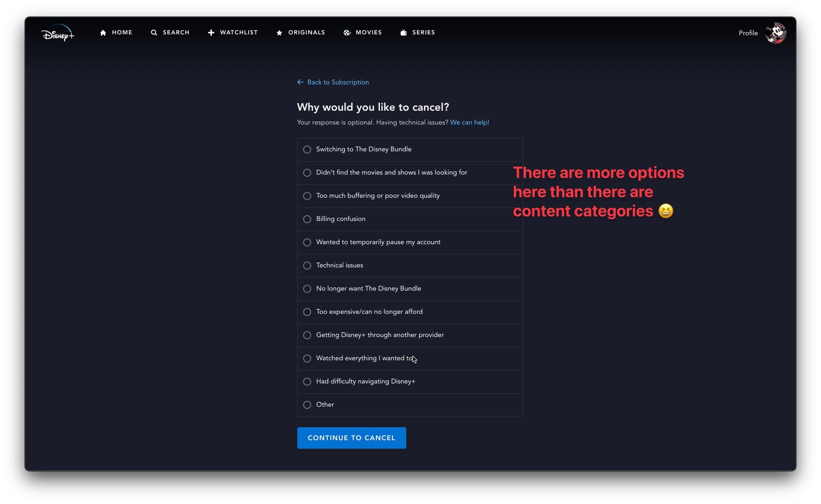
Task: Open the Movies menu item
Action: (368, 33)
